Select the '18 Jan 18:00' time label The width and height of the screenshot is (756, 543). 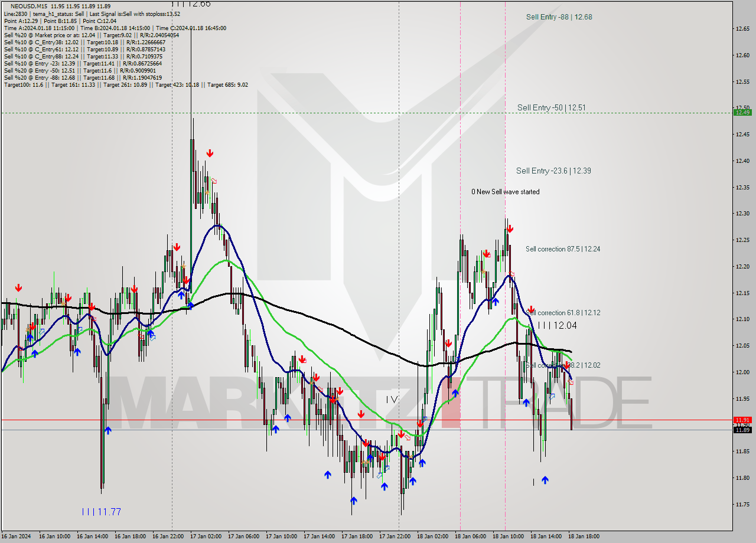[x=584, y=537]
